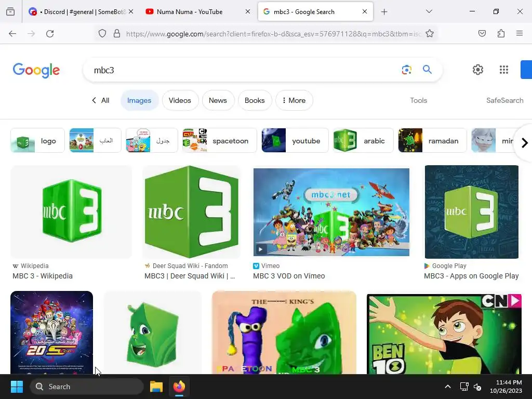The height and width of the screenshot is (399, 532).
Task: Go to Google home via logo
Action: pos(36,70)
